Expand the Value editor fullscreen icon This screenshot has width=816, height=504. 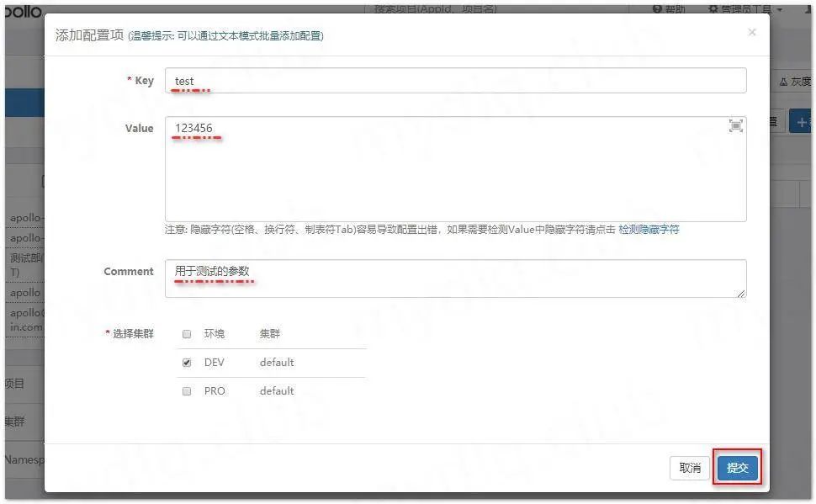[x=735, y=126]
